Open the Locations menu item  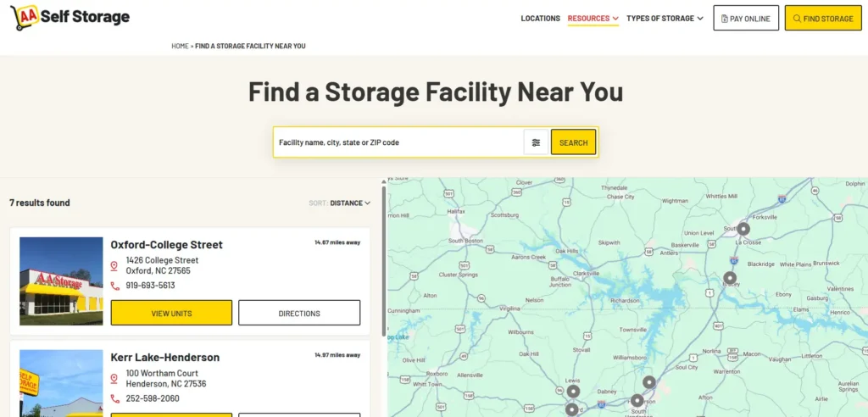[x=540, y=19]
